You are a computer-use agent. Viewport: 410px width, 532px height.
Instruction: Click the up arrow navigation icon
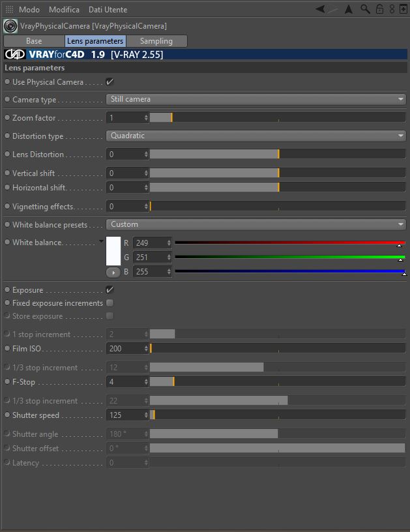[x=348, y=9]
